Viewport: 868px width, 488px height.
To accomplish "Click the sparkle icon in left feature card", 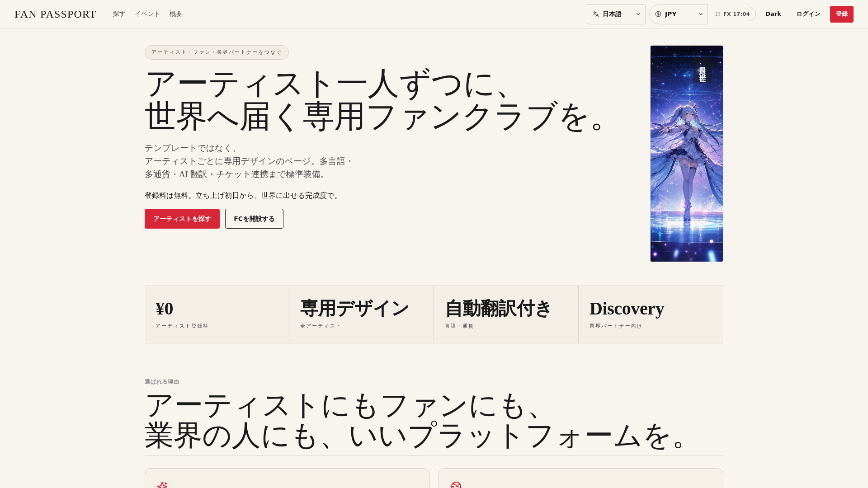I will click(x=162, y=485).
